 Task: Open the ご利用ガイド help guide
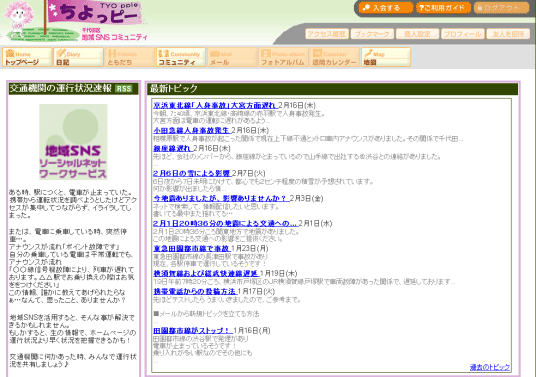tap(443, 8)
